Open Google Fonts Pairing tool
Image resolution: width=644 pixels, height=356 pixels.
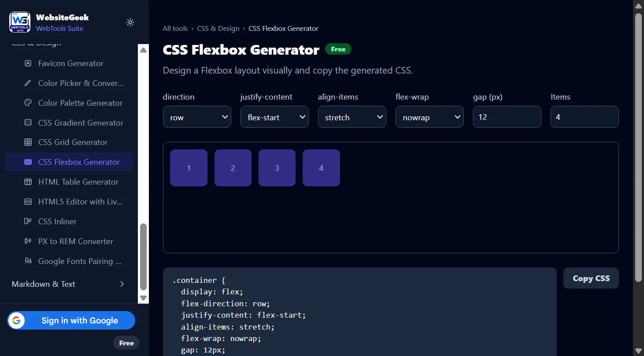[69, 261]
